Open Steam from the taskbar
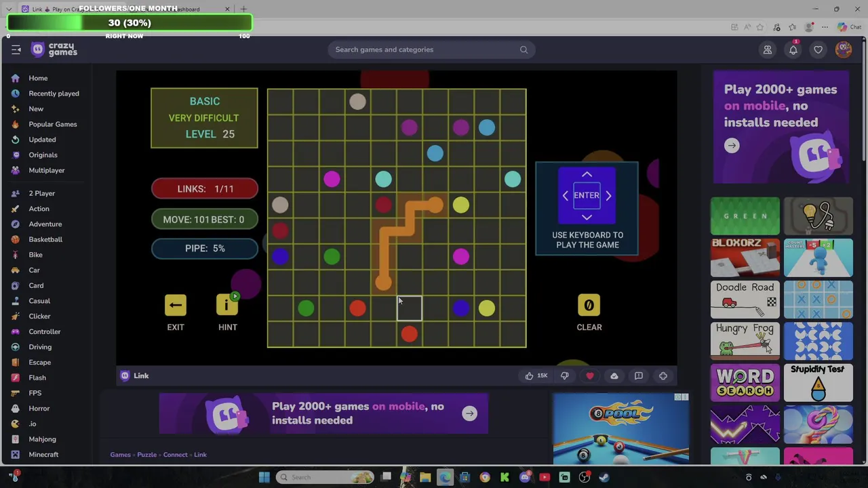 (x=604, y=477)
